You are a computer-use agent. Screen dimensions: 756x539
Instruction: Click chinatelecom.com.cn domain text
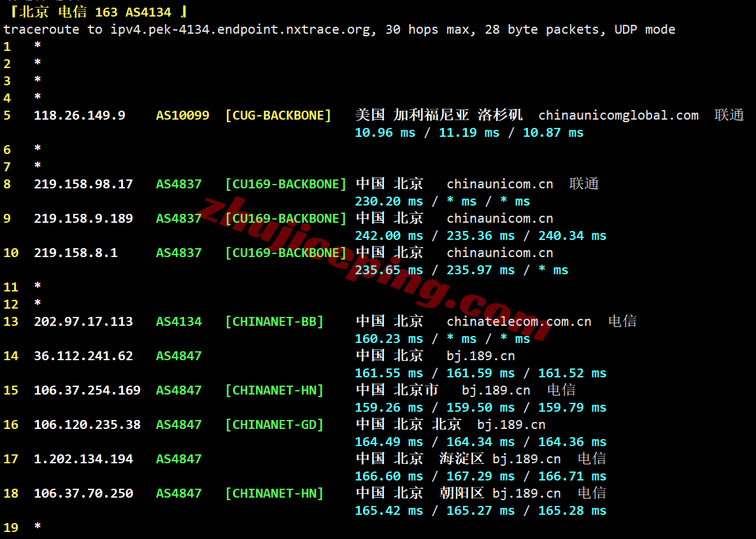coord(519,322)
